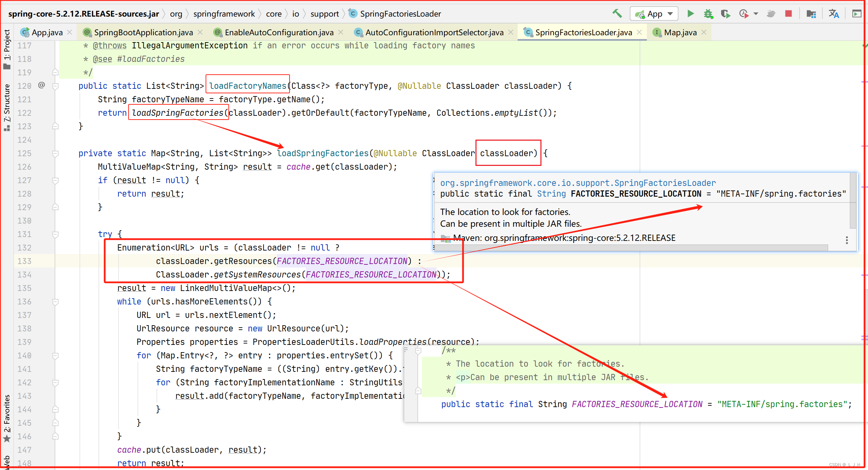Click the 'org' breadcrumb segment
The height and width of the screenshot is (470, 868).
(x=176, y=14)
